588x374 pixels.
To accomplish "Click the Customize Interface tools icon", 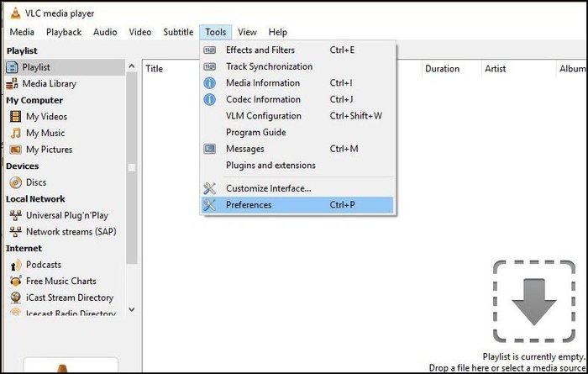I will 209,188.
